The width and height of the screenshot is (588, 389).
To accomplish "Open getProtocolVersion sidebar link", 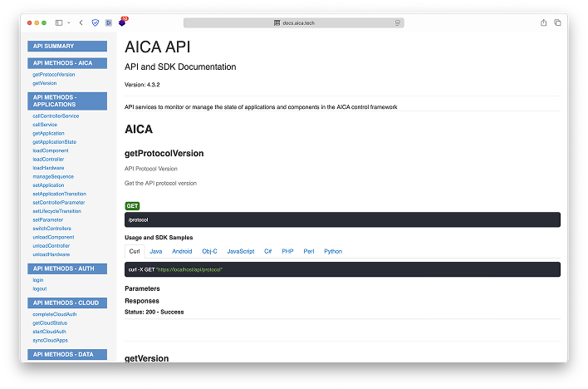I will pyautogui.click(x=54, y=75).
